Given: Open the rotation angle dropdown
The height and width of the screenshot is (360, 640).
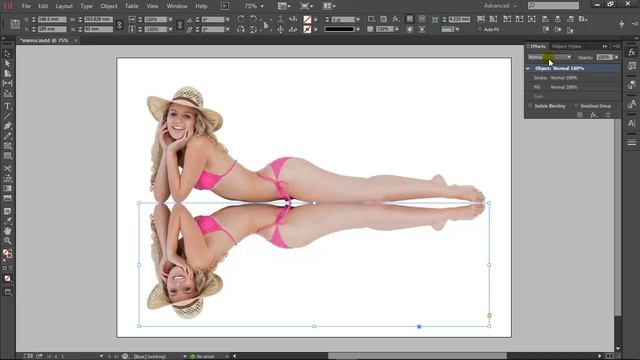Looking at the screenshot, I should [x=227, y=20].
